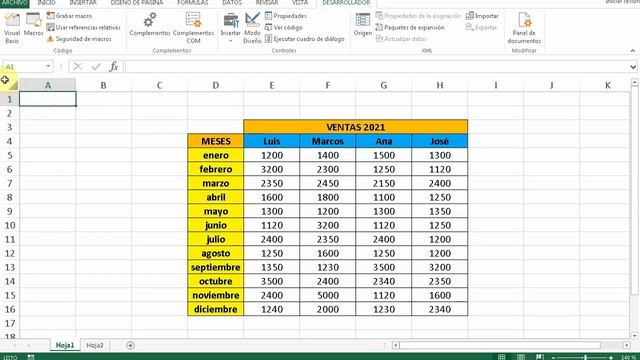
Task: Select row 10 header
Action: (9, 225)
